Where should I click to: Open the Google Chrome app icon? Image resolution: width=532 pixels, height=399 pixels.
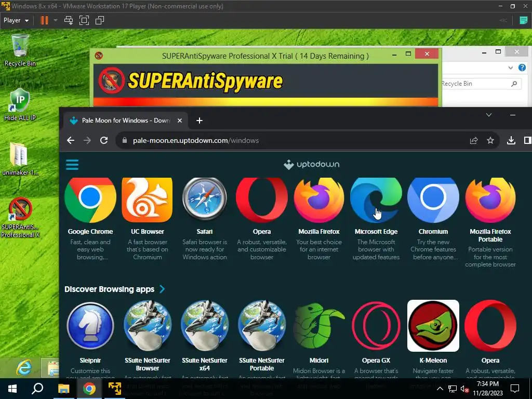pyautogui.click(x=90, y=200)
